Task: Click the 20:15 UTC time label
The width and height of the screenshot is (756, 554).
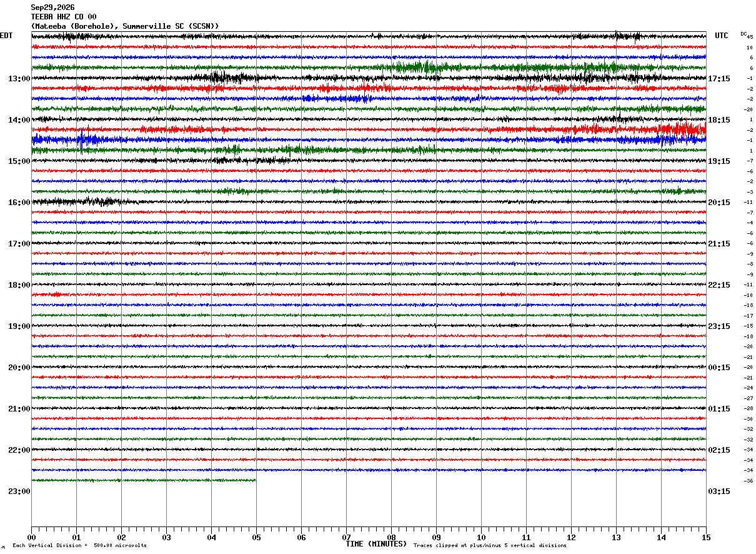Action: click(x=719, y=203)
